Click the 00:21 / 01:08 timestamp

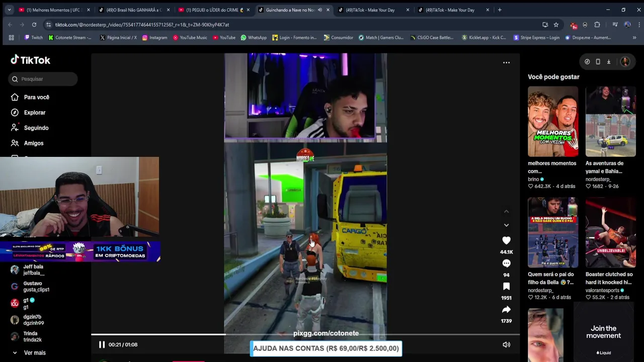123,344
